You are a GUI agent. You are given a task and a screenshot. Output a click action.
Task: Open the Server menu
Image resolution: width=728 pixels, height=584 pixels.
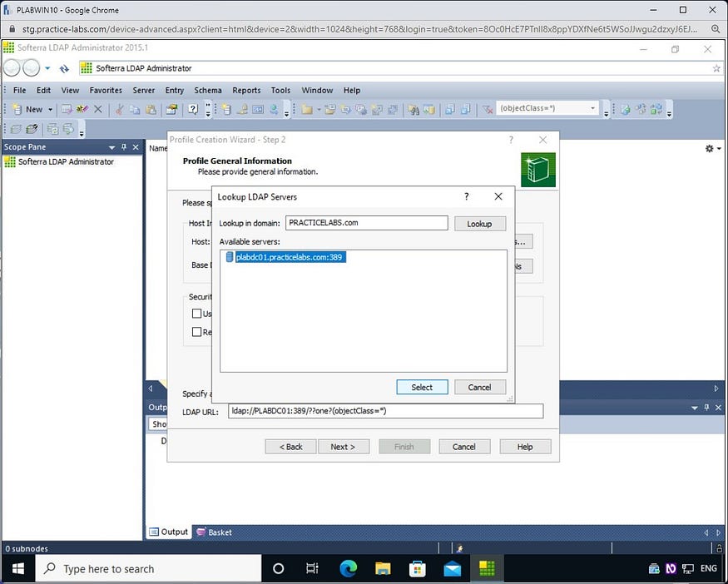pos(143,90)
